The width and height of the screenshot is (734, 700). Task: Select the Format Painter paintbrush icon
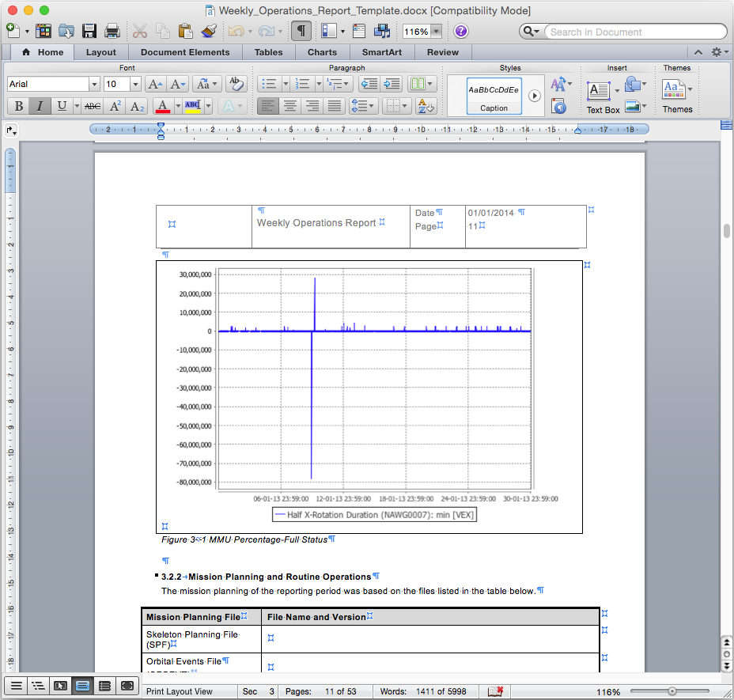tap(209, 32)
